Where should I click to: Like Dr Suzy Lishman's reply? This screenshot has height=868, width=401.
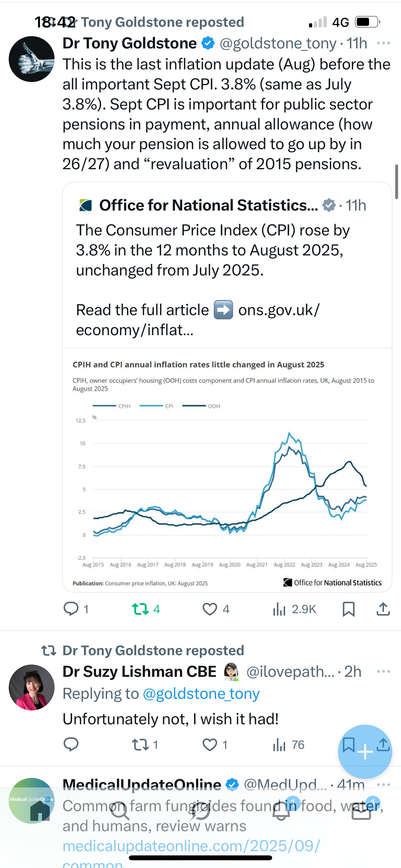[x=210, y=745]
